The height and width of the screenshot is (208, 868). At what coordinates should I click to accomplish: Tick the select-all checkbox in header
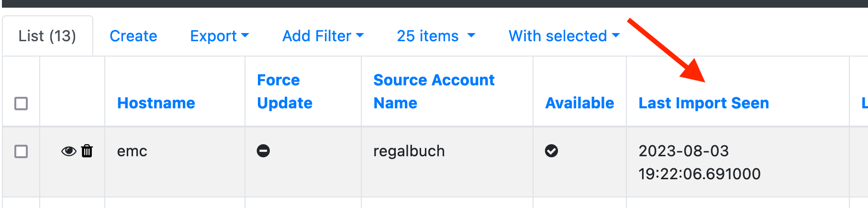(x=21, y=104)
